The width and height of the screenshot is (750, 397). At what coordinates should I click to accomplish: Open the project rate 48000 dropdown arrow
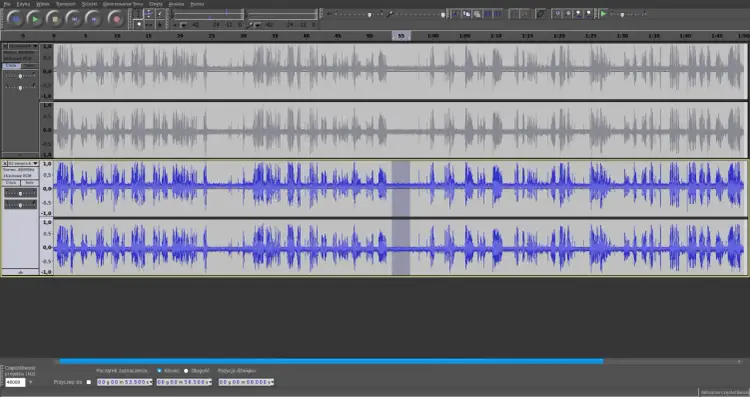[31, 382]
